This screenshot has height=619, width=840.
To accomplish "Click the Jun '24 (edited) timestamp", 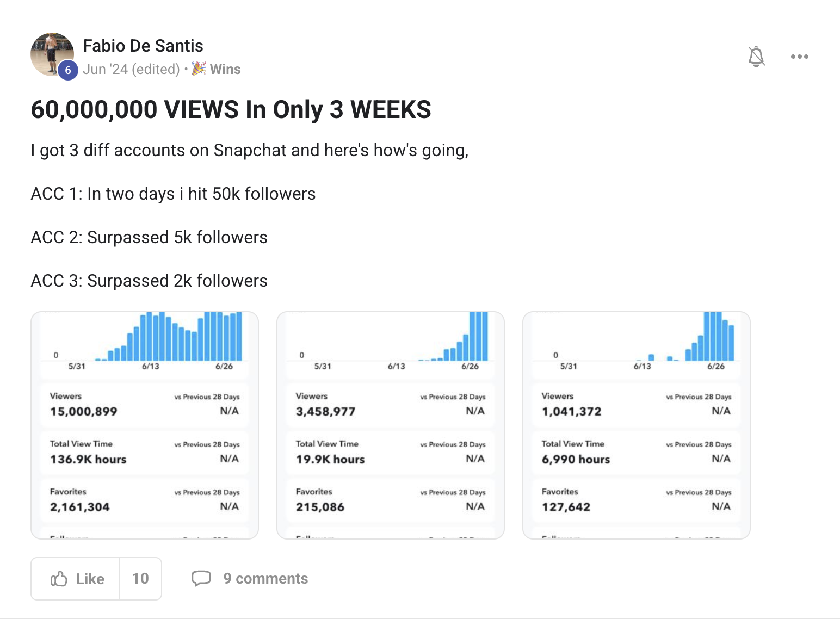I will coord(131,69).
